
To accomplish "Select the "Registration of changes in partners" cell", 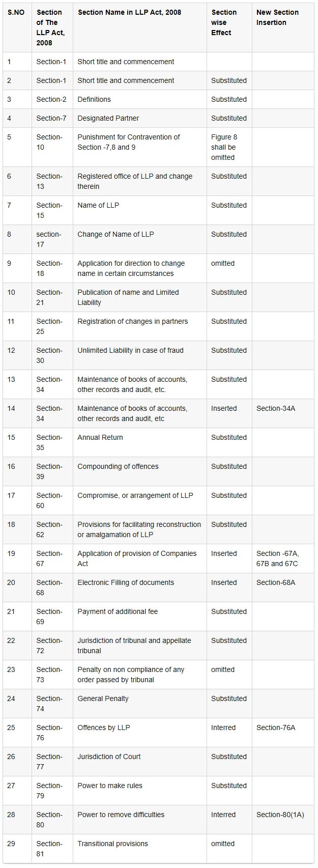I will point(132,321).
